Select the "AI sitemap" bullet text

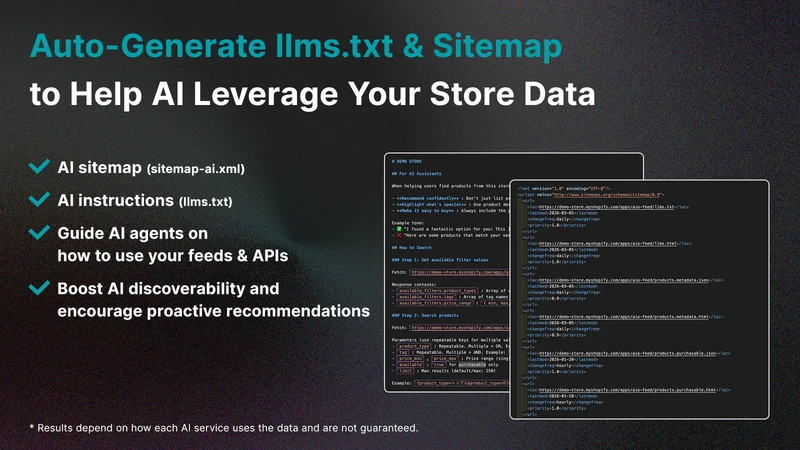(x=99, y=167)
